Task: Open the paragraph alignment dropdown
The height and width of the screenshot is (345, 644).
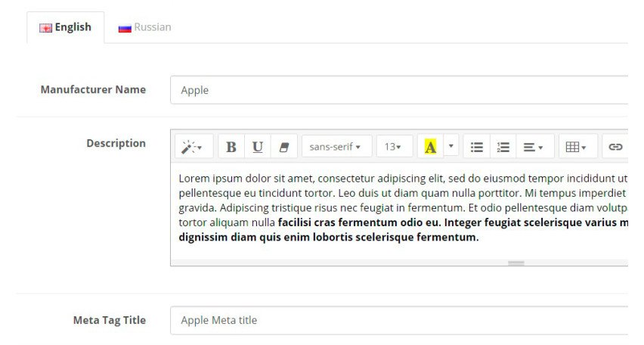Action: (x=534, y=147)
